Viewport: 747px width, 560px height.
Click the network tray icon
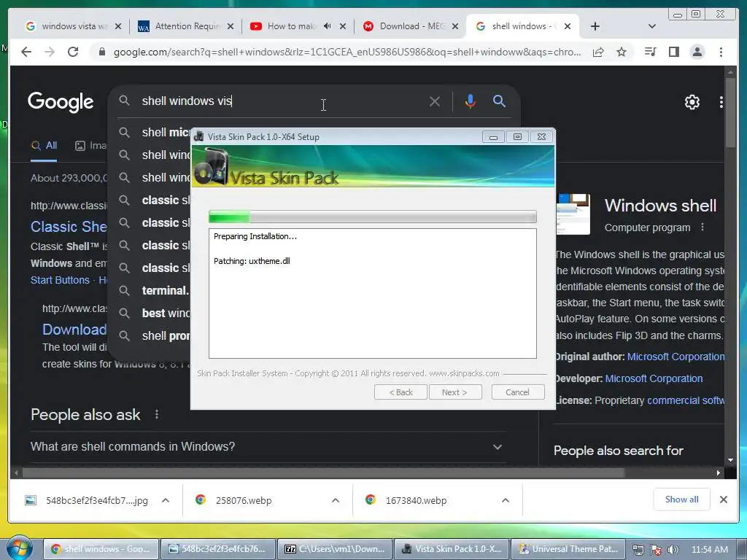(638, 550)
